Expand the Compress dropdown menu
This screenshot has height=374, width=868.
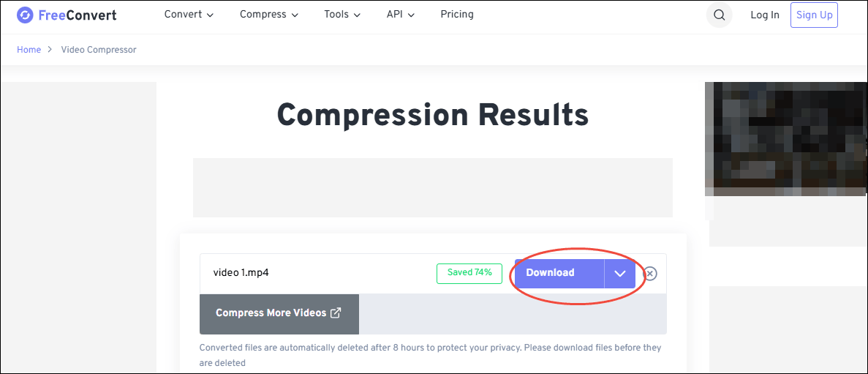point(269,15)
